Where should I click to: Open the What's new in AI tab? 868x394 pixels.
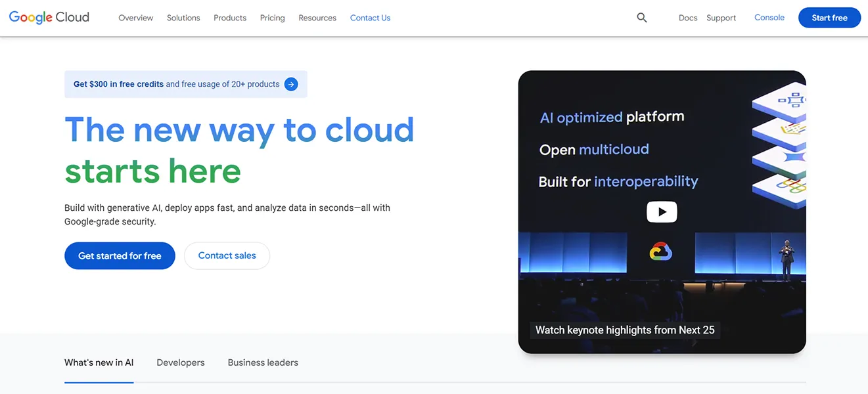pyautogui.click(x=99, y=362)
